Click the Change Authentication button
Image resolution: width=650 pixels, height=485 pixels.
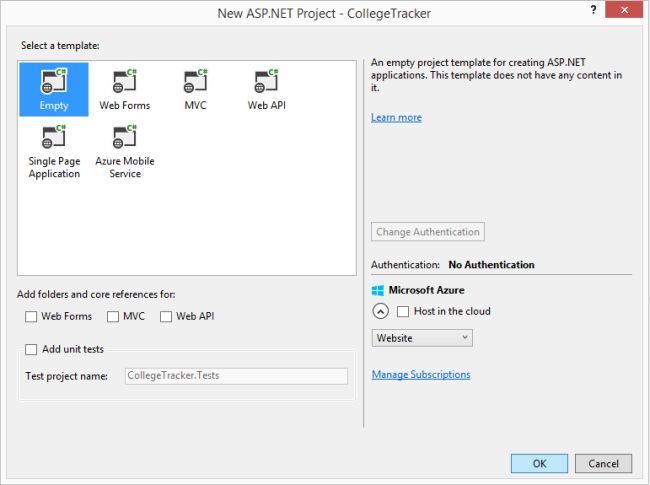428,232
